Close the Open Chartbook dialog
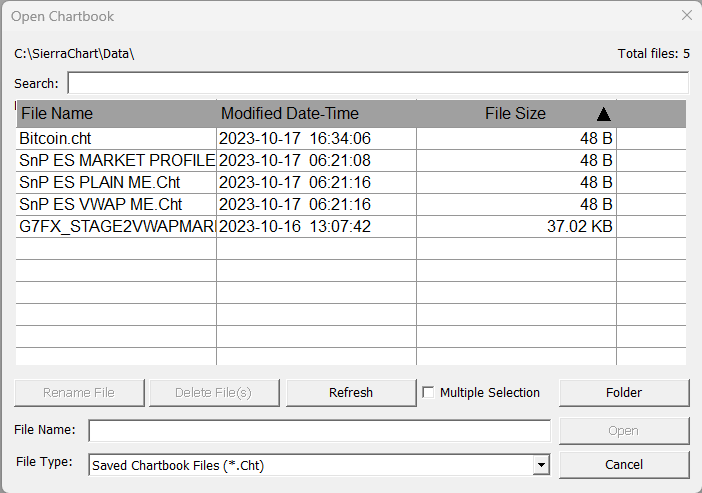This screenshot has height=493, width=702. tap(686, 16)
